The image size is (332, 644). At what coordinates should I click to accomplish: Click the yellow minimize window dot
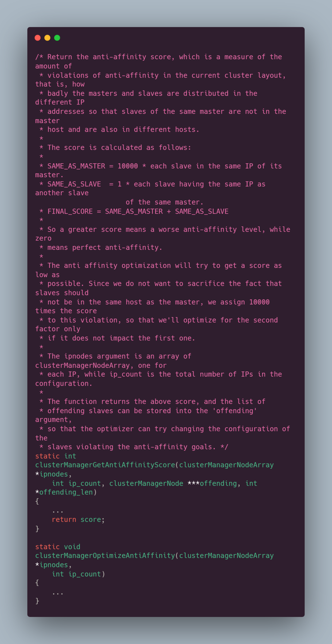pos(47,38)
